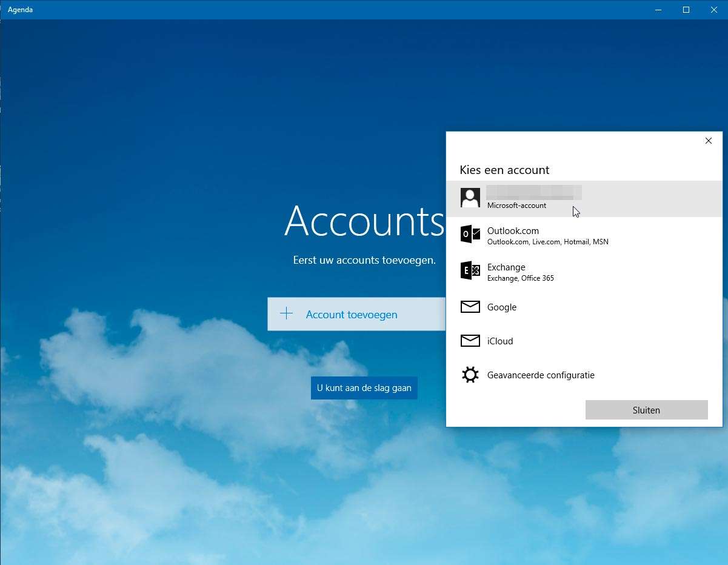Maximize the Agenda window
728x565 pixels.
coord(686,10)
